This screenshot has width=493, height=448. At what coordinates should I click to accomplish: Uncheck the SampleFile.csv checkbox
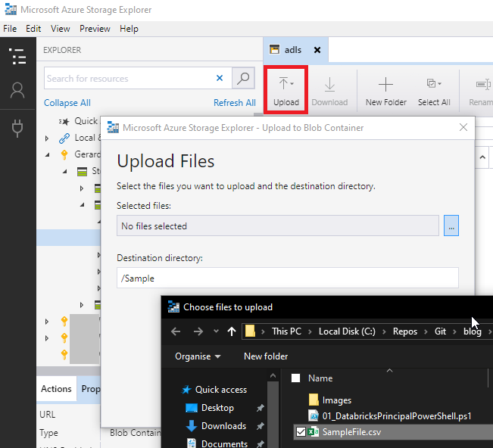point(301,432)
